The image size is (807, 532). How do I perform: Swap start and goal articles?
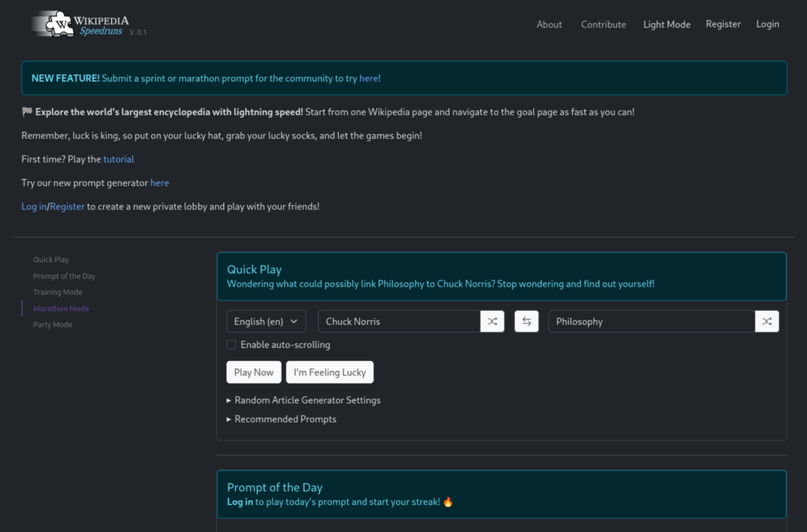point(526,321)
